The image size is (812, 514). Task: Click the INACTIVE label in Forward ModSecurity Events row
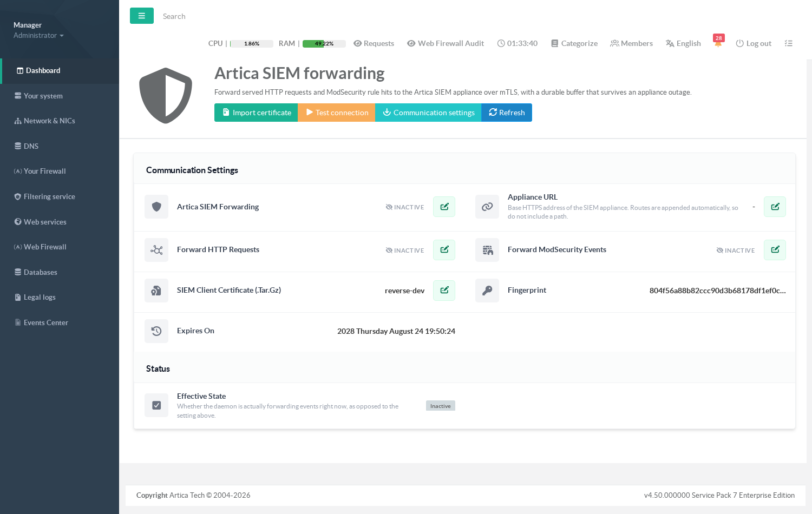tap(736, 251)
